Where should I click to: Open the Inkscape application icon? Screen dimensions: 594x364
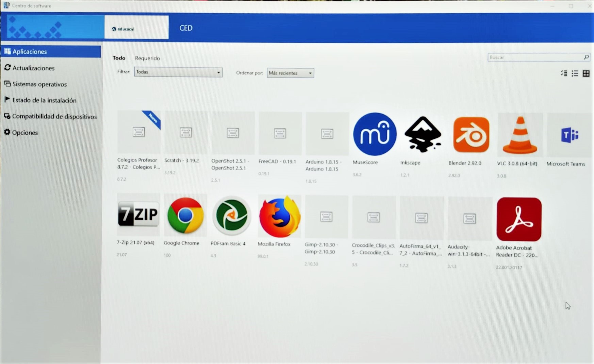[x=423, y=135]
